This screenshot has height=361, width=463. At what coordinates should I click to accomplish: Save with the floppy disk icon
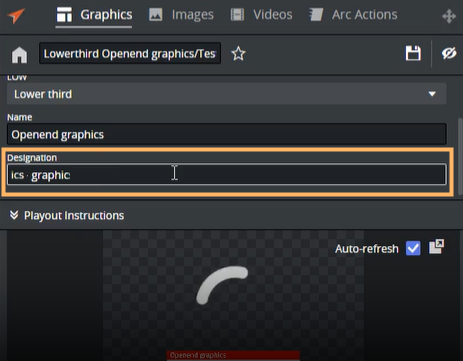(x=413, y=53)
